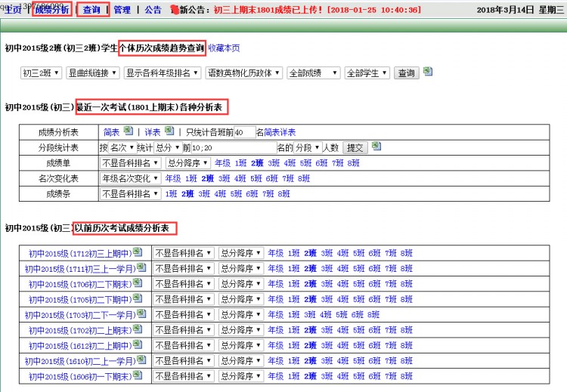Open 初中2015级(1712初三上期中) exam link
This screenshot has width=567, height=392.
point(80,254)
